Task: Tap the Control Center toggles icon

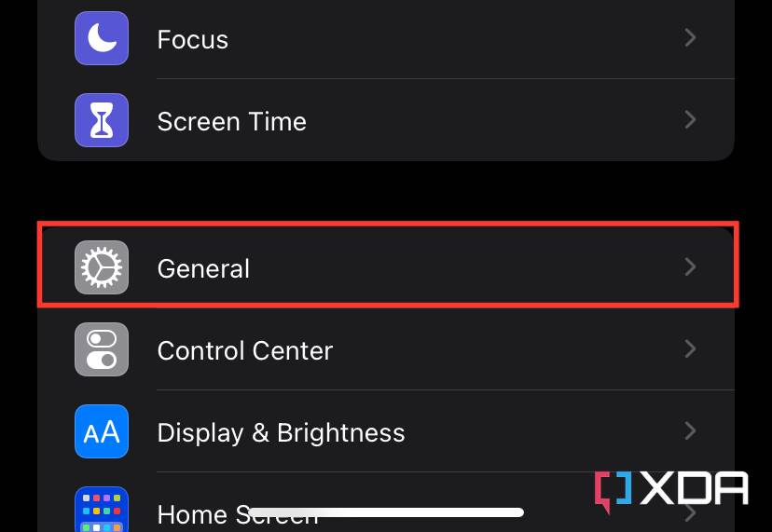Action: [x=102, y=350]
